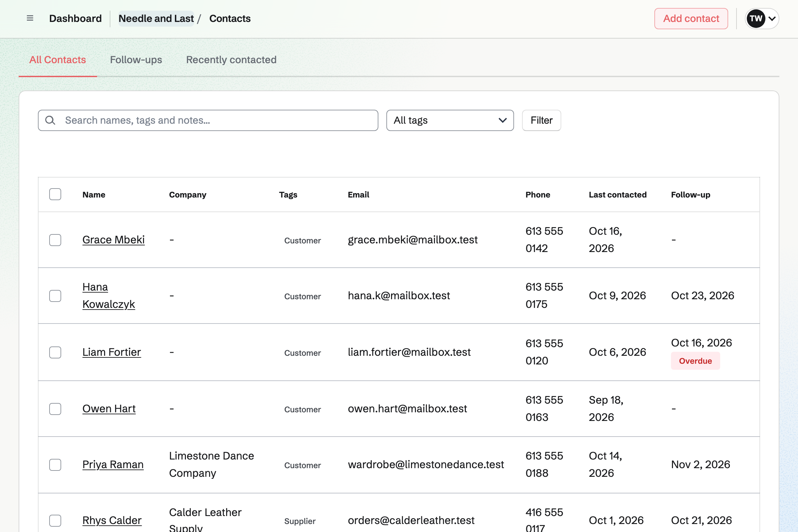Open Owen Hart's contact page

click(109, 409)
